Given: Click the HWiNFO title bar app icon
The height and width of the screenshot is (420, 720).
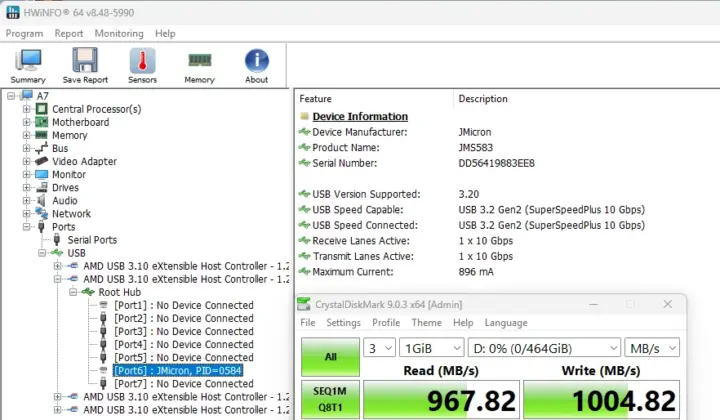Looking at the screenshot, I should [13, 12].
